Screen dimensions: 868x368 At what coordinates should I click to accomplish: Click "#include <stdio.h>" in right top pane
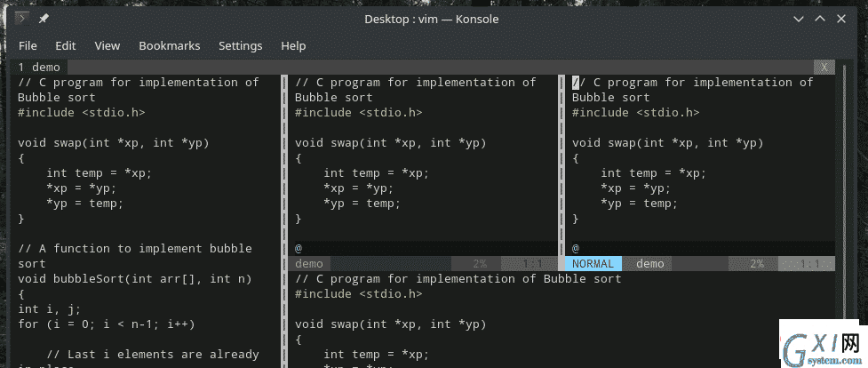pyautogui.click(x=636, y=113)
